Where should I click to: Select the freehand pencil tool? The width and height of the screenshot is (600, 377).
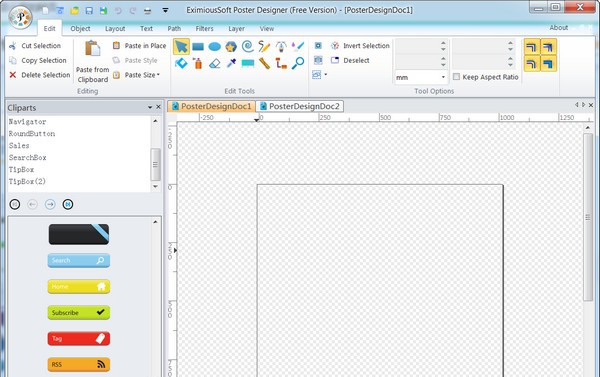[264, 47]
